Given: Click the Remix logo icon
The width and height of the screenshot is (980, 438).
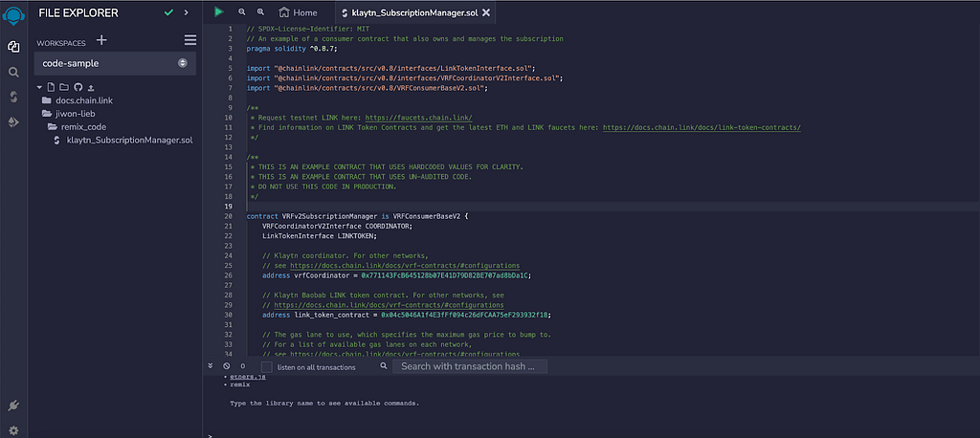Looking at the screenshot, I should 13,13.
